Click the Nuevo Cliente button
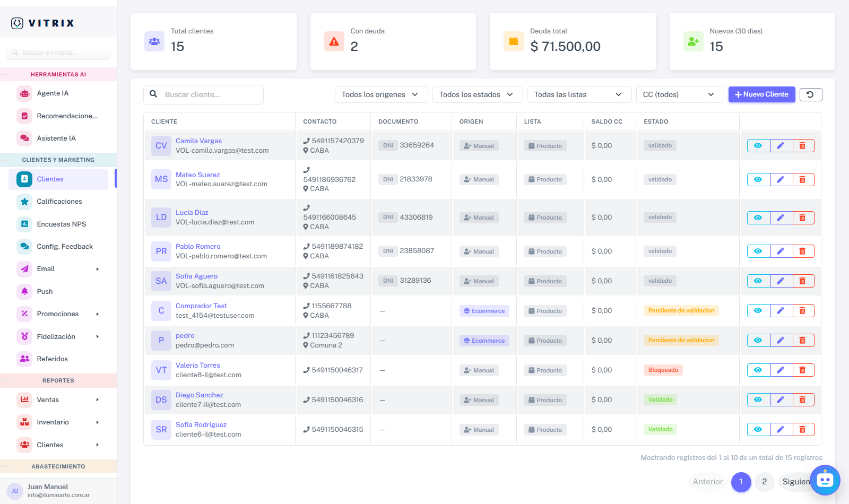The width and height of the screenshot is (849, 504). 761,94
